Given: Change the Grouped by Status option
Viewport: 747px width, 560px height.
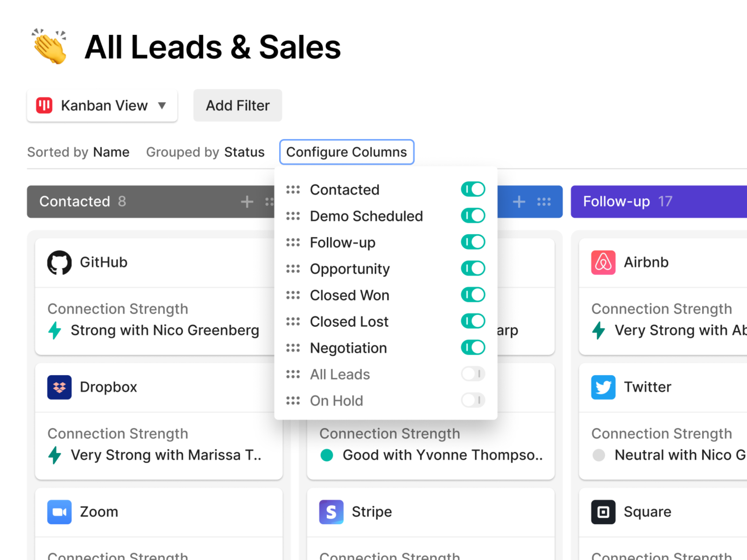Looking at the screenshot, I should (205, 152).
